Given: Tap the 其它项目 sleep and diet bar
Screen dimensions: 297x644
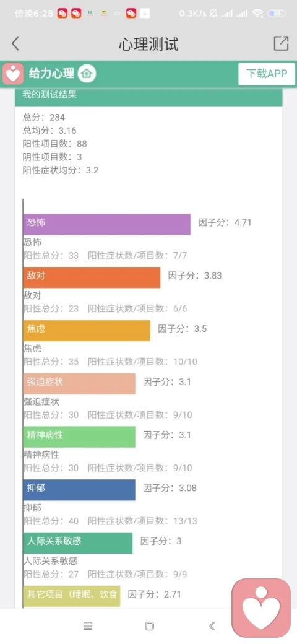Looking at the screenshot, I should pos(72,596).
